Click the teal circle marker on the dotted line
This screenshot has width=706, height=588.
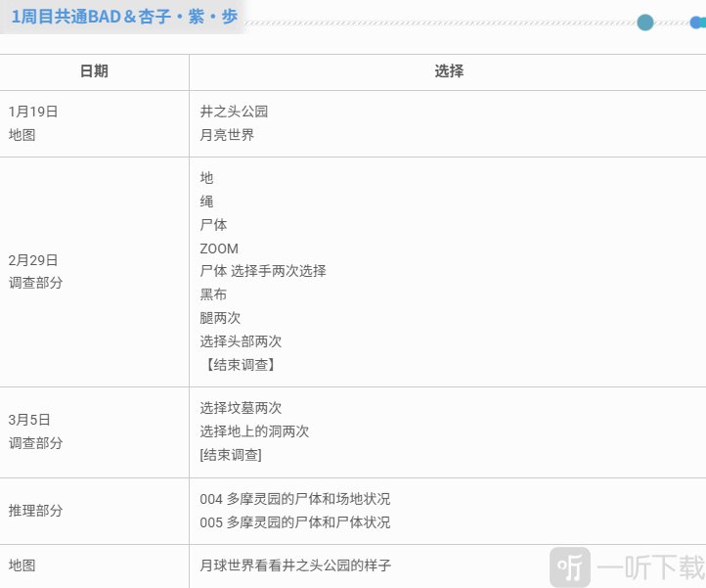pyautogui.click(x=644, y=23)
